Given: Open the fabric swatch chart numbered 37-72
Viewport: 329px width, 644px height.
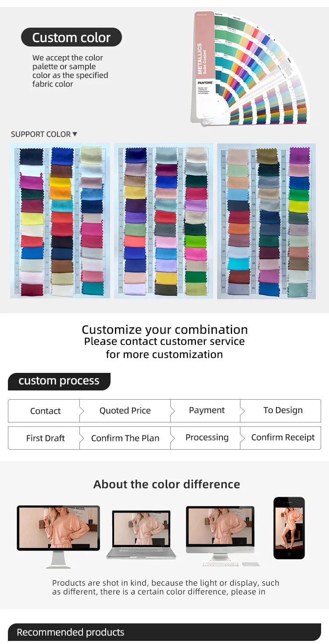Looking at the screenshot, I should (x=164, y=221).
